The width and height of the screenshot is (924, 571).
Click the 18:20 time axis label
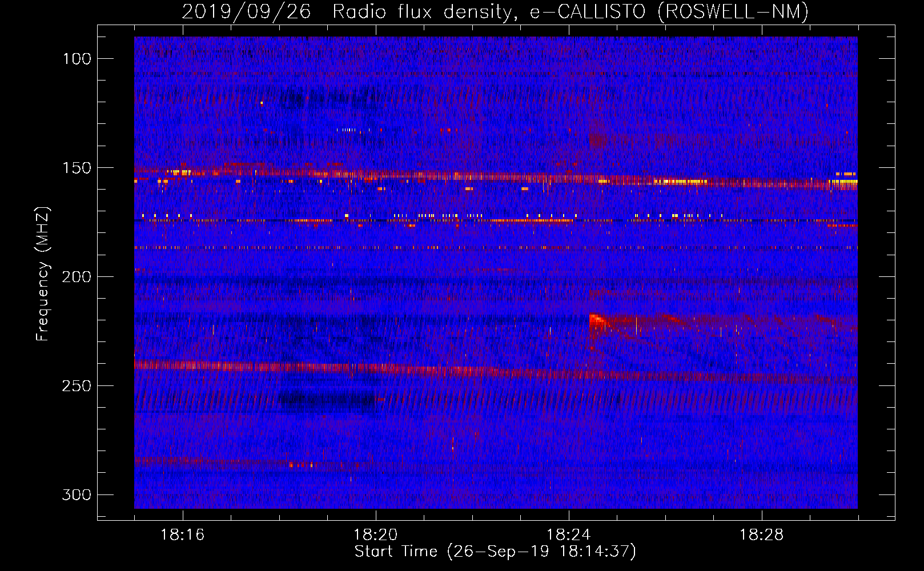pos(376,535)
